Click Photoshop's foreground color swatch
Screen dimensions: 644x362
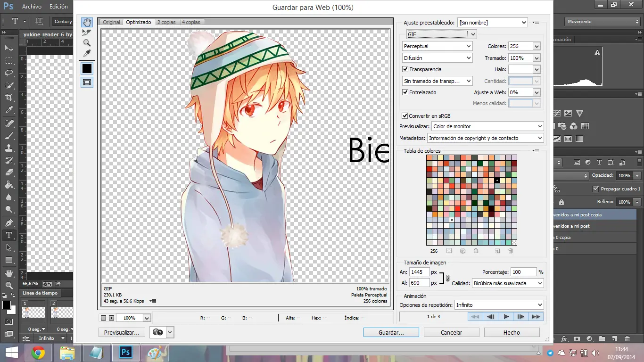(x=7, y=305)
